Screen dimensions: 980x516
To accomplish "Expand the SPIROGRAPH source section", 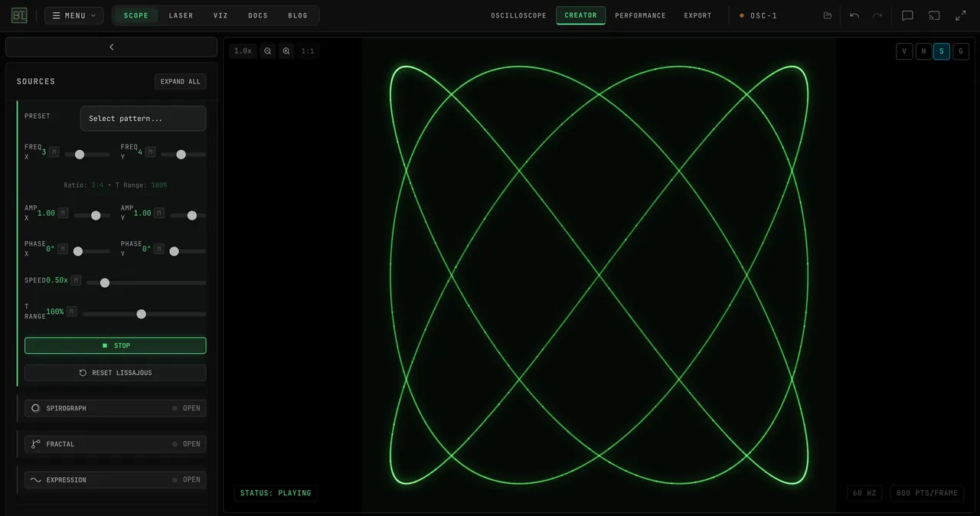I will (x=116, y=408).
